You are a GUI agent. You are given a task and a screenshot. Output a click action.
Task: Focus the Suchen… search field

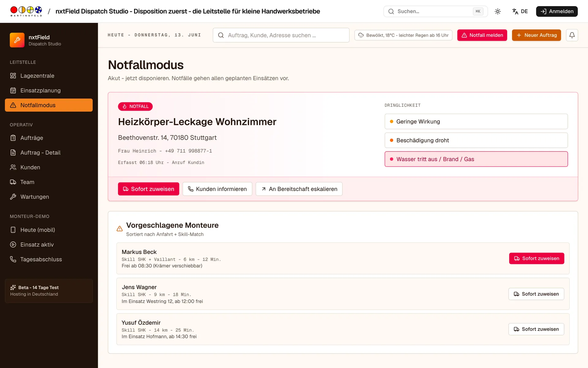[x=435, y=11]
